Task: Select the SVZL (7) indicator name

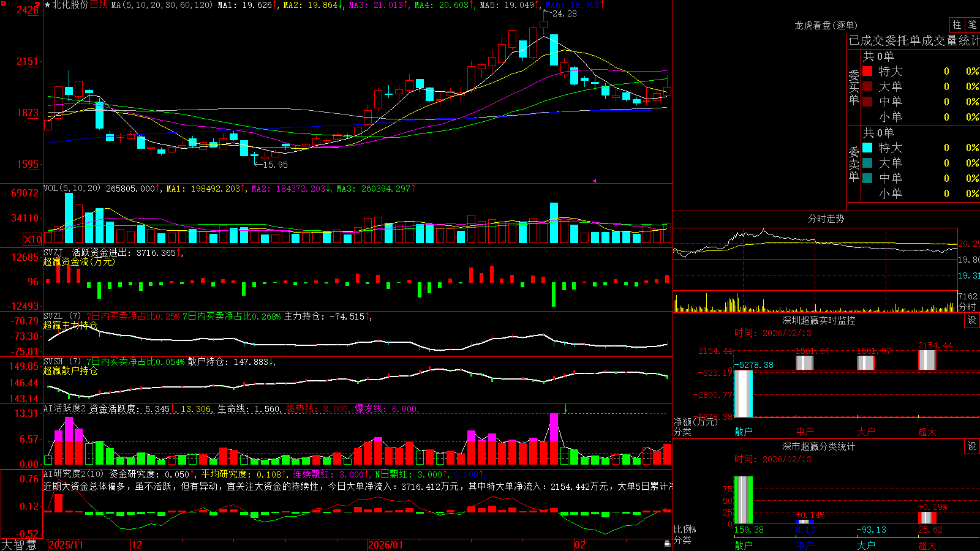Action: pyautogui.click(x=62, y=317)
